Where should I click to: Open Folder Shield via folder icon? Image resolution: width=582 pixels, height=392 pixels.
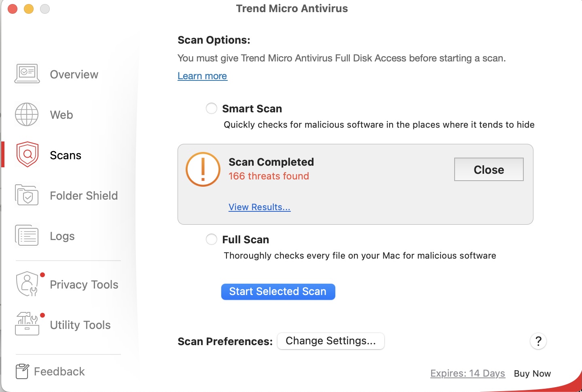click(27, 195)
